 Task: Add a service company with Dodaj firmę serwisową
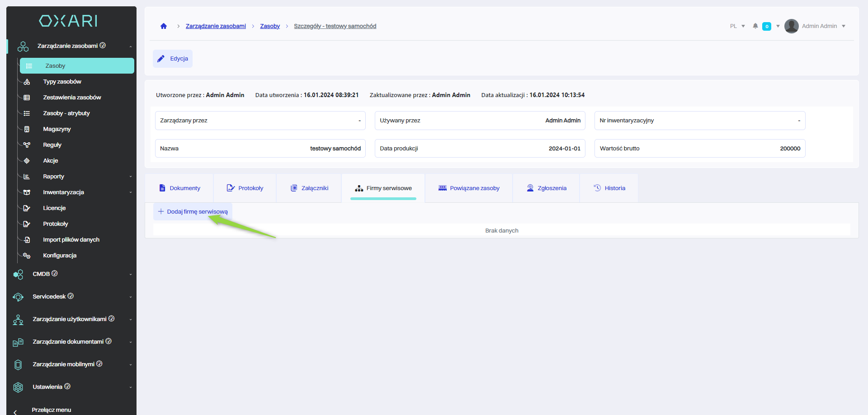coord(193,212)
